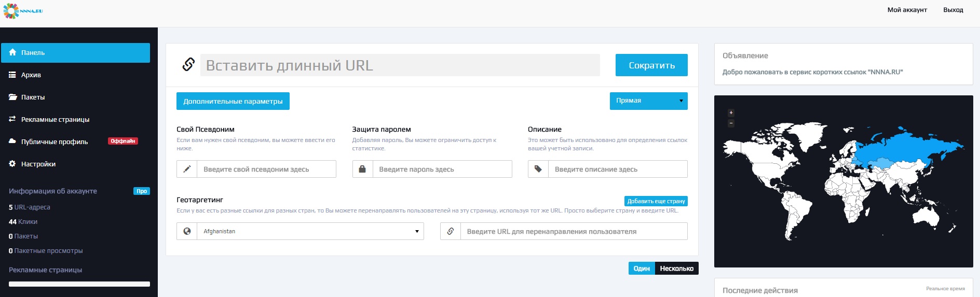Toggle the Оффлайн public profile badge
This screenshot has height=297, width=980.
(123, 141)
